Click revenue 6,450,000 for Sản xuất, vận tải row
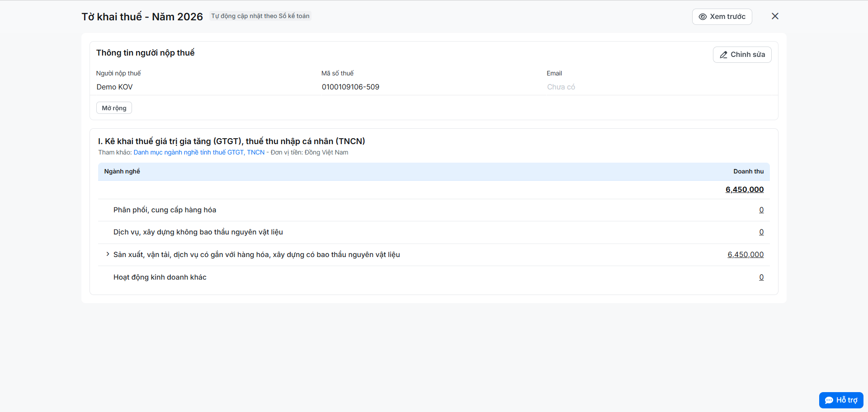This screenshot has height=412, width=868. point(745,255)
